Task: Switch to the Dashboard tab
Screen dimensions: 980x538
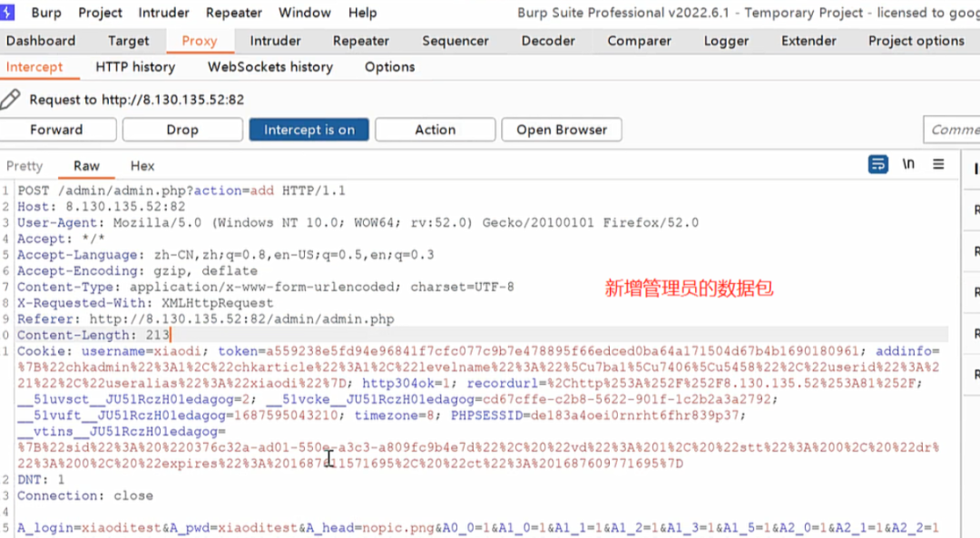Action: [x=41, y=41]
